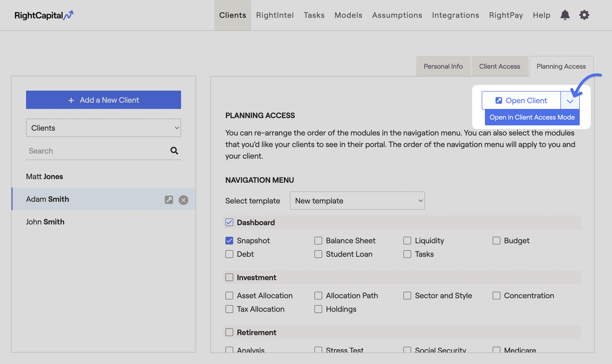612x364 pixels.
Task: Check the Student Loan checkbox
Action: point(318,254)
